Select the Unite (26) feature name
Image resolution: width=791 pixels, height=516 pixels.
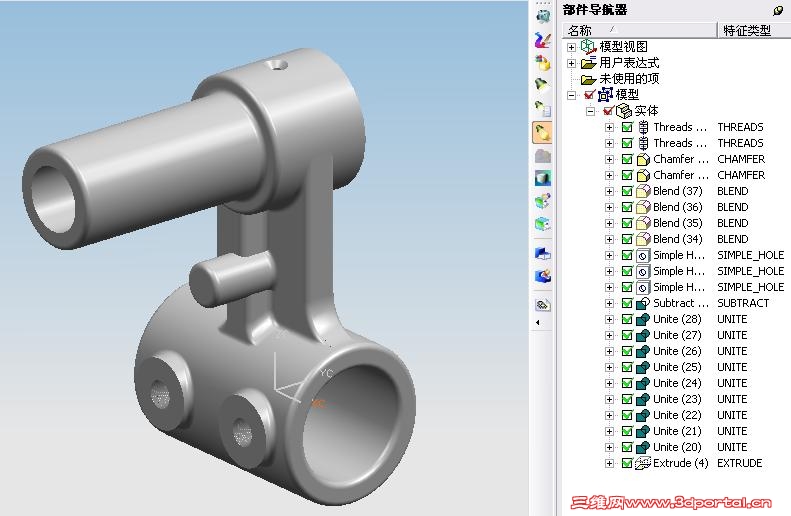(x=677, y=351)
